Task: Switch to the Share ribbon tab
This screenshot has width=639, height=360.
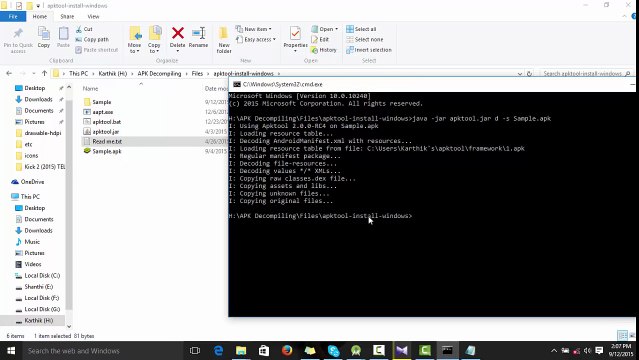Action: click(67, 17)
